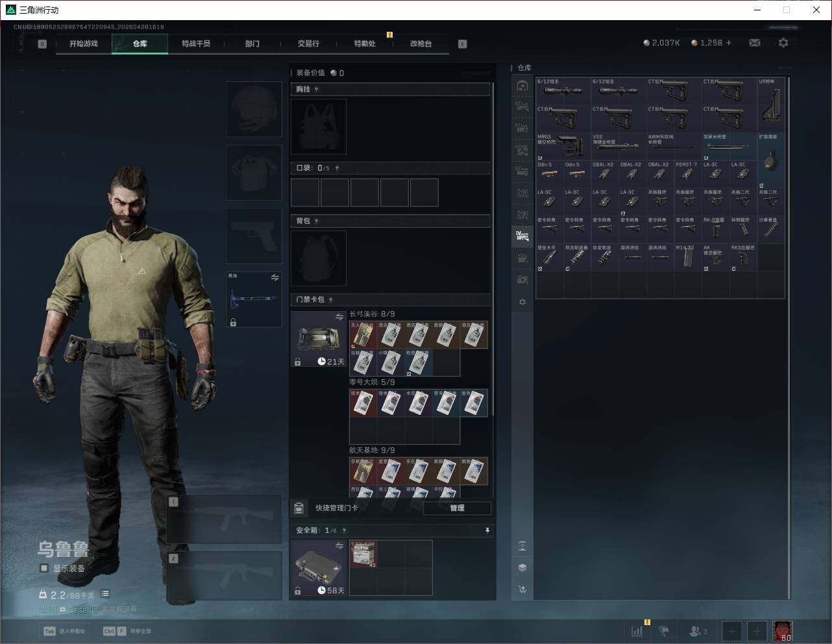Select the ammo box in the safe box
Viewport: 832px width, 644px height.
pyautogui.click(x=363, y=554)
